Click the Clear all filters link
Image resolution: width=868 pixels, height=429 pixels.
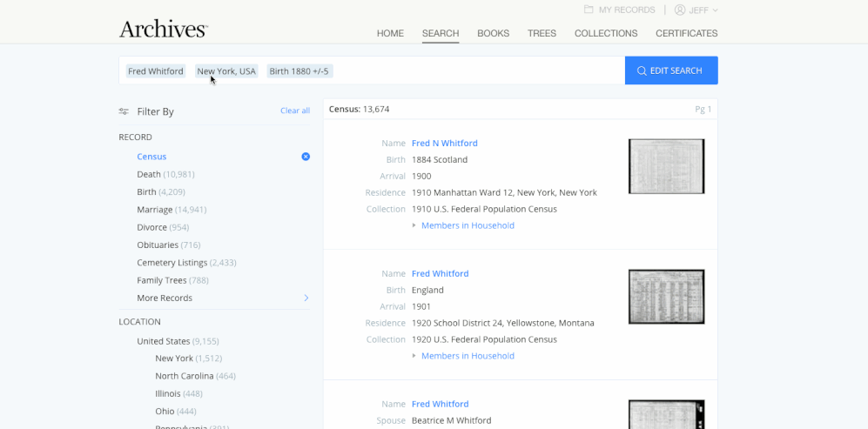pyautogui.click(x=295, y=111)
